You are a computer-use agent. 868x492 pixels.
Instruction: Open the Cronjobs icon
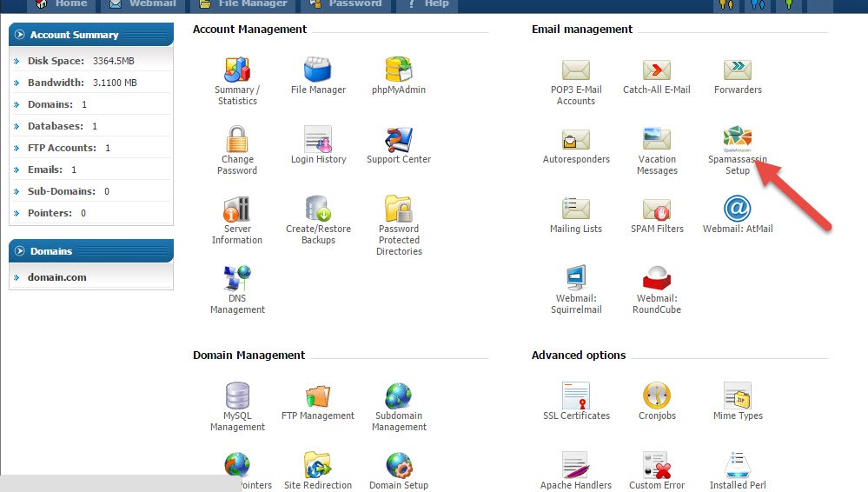click(656, 396)
